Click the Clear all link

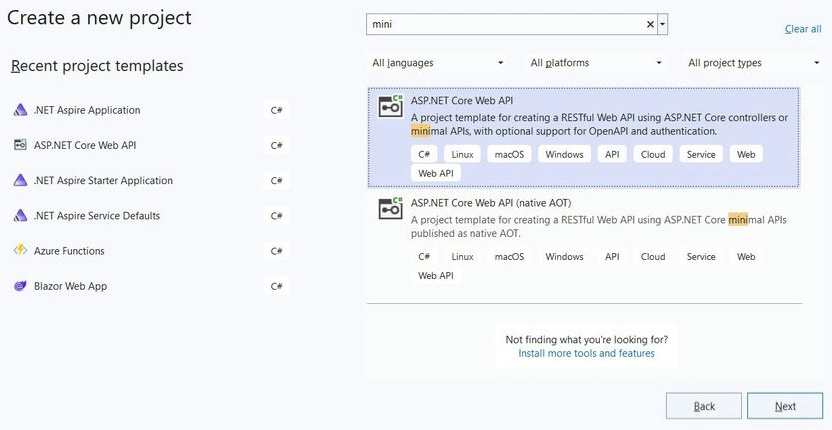pos(803,29)
